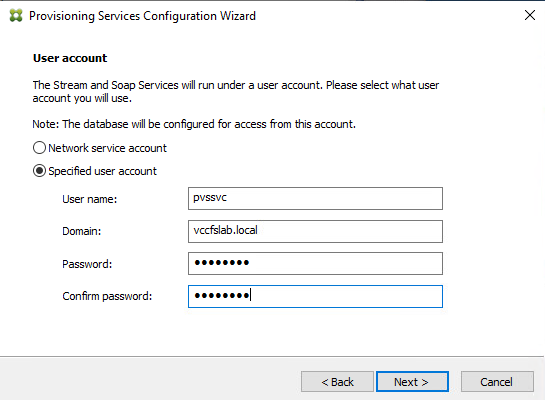The image size is (545, 400).
Task: Proceed with the Next button
Action: pyautogui.click(x=412, y=382)
